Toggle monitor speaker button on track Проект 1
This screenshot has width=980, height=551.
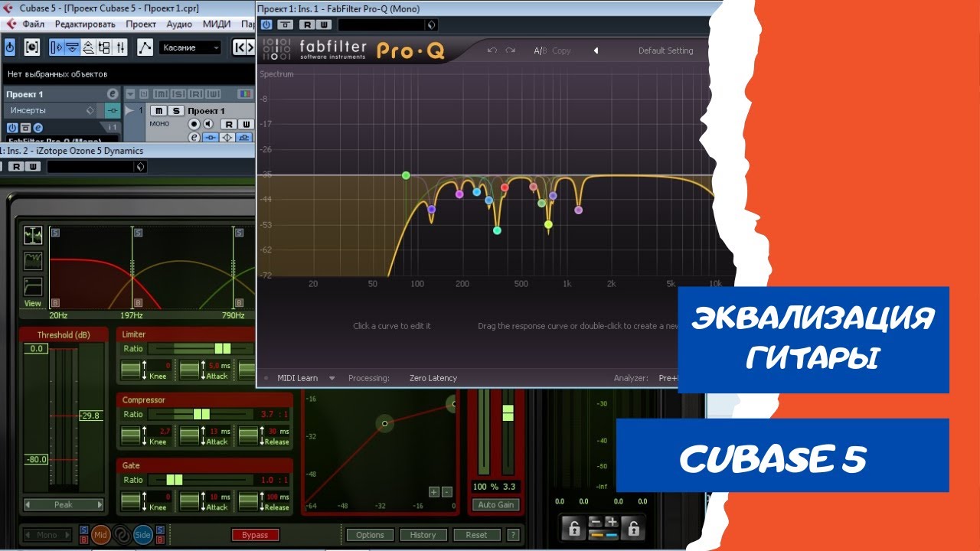208,124
